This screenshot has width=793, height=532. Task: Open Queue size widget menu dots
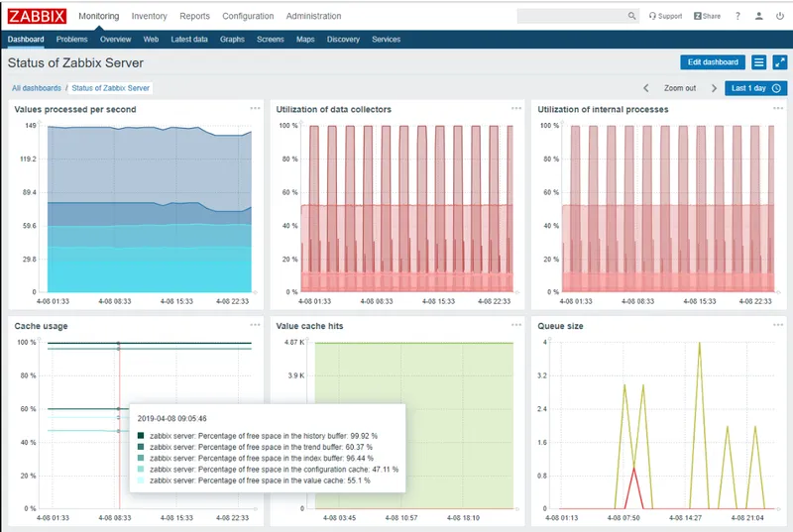click(x=778, y=325)
